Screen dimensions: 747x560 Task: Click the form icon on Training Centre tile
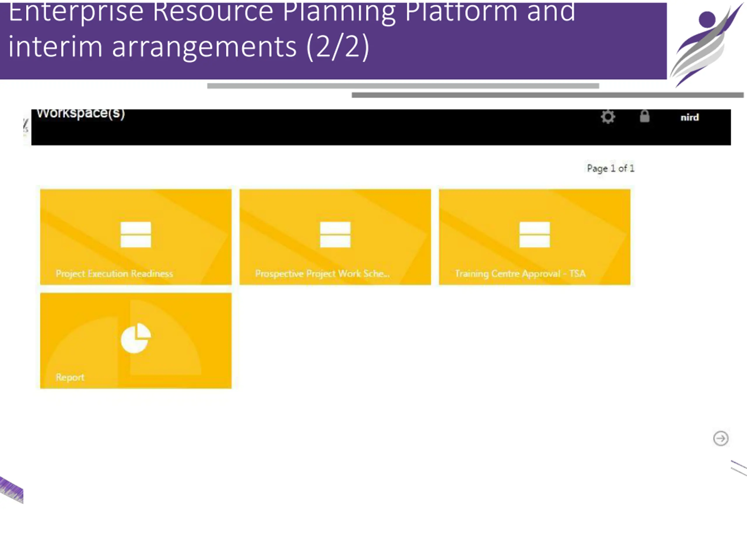(x=535, y=235)
